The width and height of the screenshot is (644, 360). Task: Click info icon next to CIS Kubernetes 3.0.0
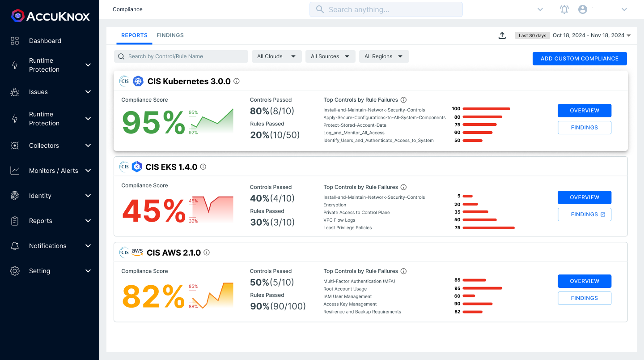tap(237, 81)
